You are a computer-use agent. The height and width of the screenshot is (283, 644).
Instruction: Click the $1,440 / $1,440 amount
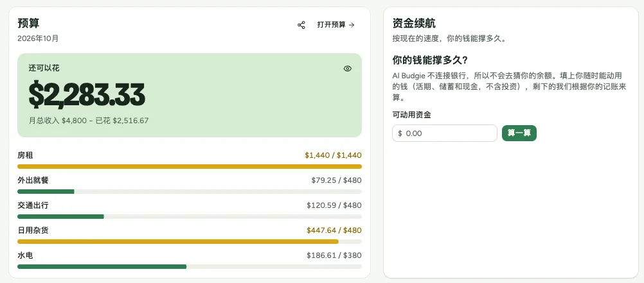click(333, 155)
